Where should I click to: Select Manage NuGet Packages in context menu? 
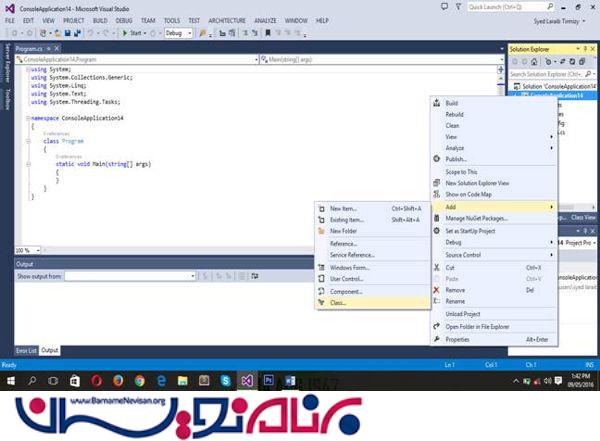(494, 218)
